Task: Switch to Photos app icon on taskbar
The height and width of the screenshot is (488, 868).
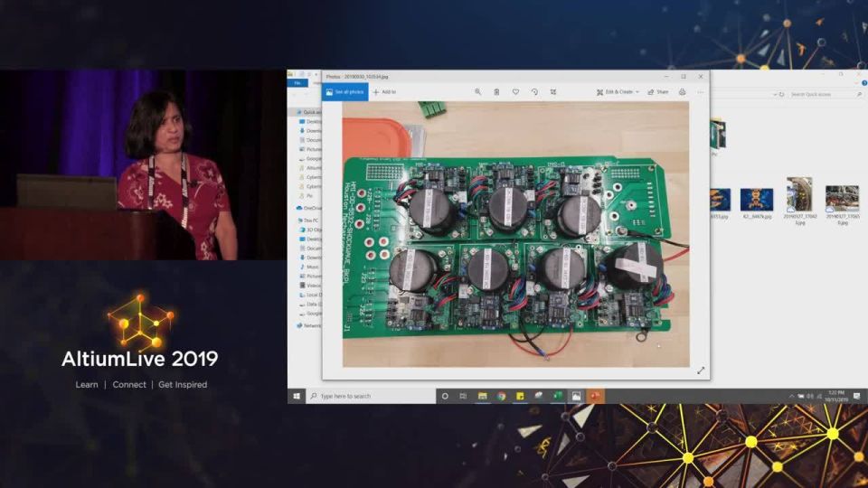Action: pos(576,396)
